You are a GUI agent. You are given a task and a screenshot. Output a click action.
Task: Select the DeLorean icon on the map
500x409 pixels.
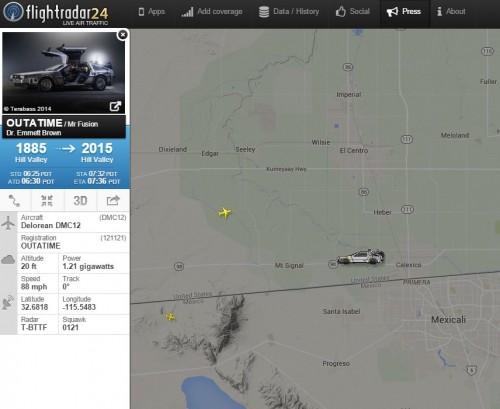[x=361, y=257]
